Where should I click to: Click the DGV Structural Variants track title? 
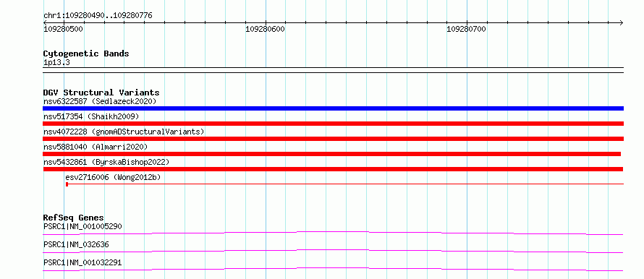coord(101,93)
